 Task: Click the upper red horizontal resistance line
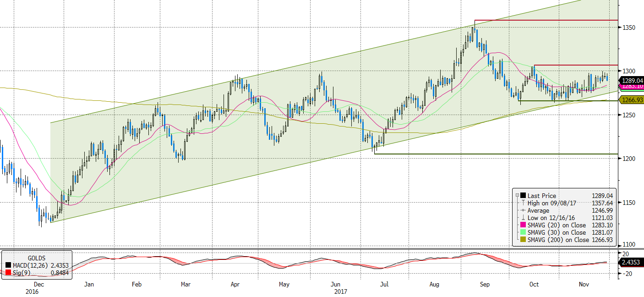point(546,20)
